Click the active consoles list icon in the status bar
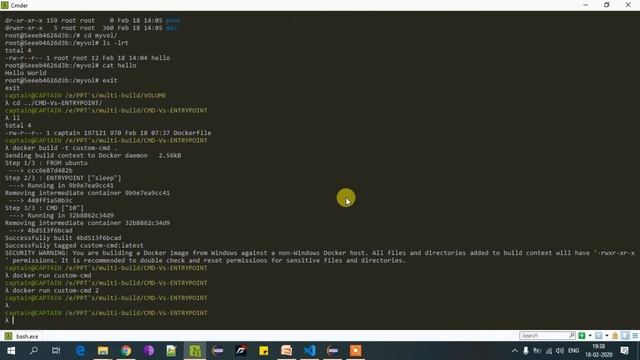 pyautogui.click(x=599, y=336)
